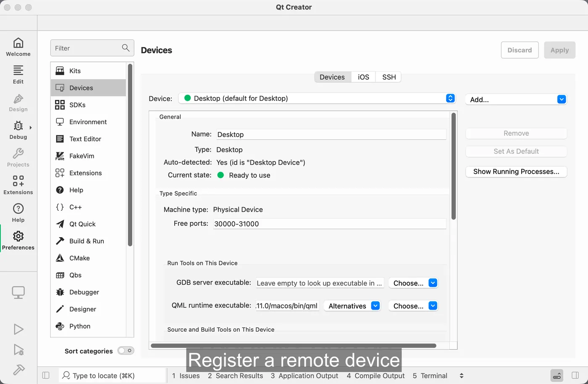Open the Qt Quick category
The width and height of the screenshot is (588, 384).
[88, 224]
